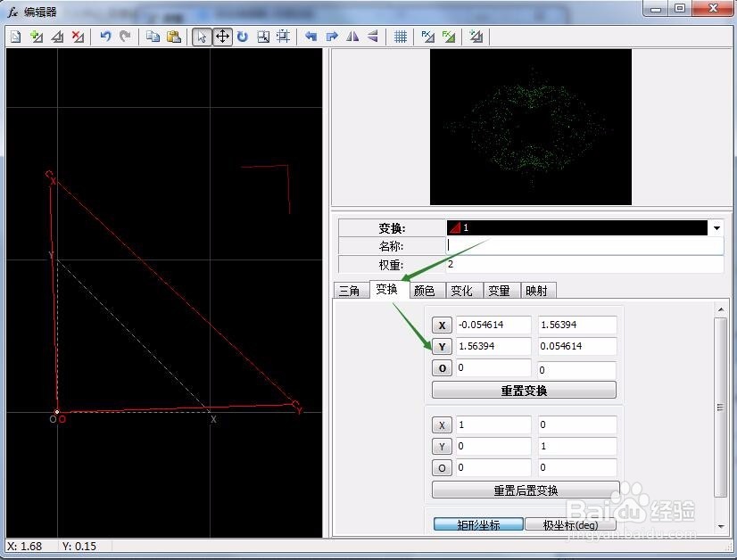Add a new transform with the green-plus triangle

[37, 37]
